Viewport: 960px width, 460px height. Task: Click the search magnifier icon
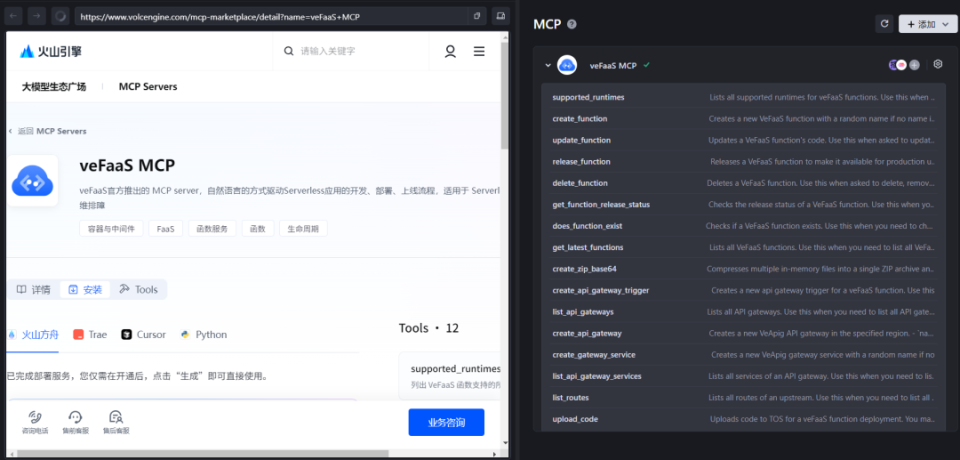[289, 51]
